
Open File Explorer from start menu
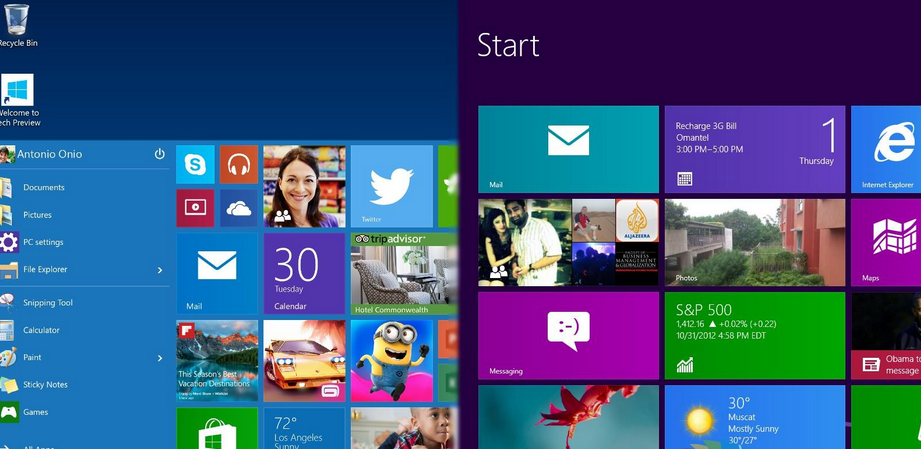(x=45, y=269)
